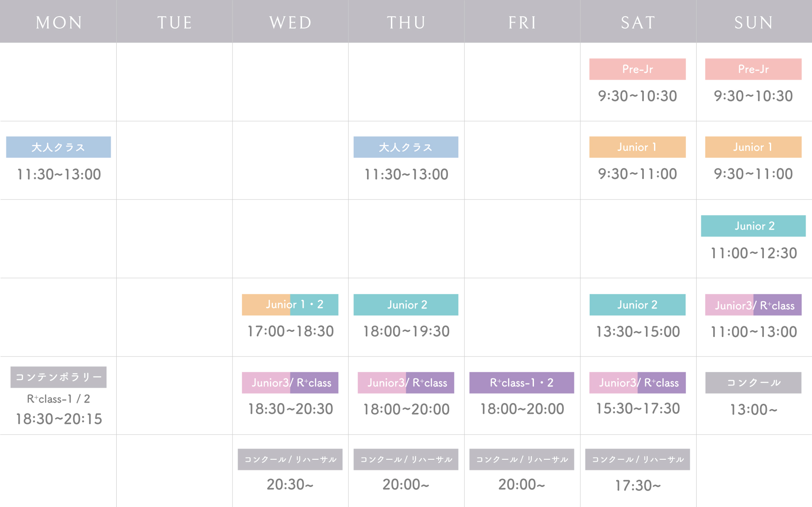
Task: Click the MON column header
Action: point(58,22)
